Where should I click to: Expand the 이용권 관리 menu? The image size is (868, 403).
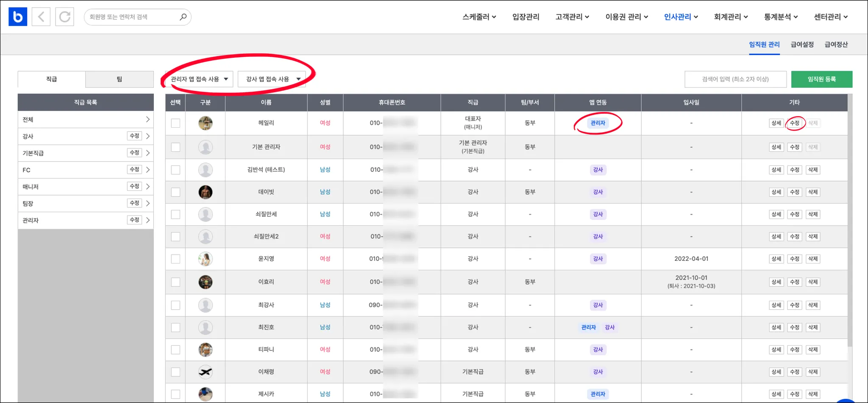point(627,17)
